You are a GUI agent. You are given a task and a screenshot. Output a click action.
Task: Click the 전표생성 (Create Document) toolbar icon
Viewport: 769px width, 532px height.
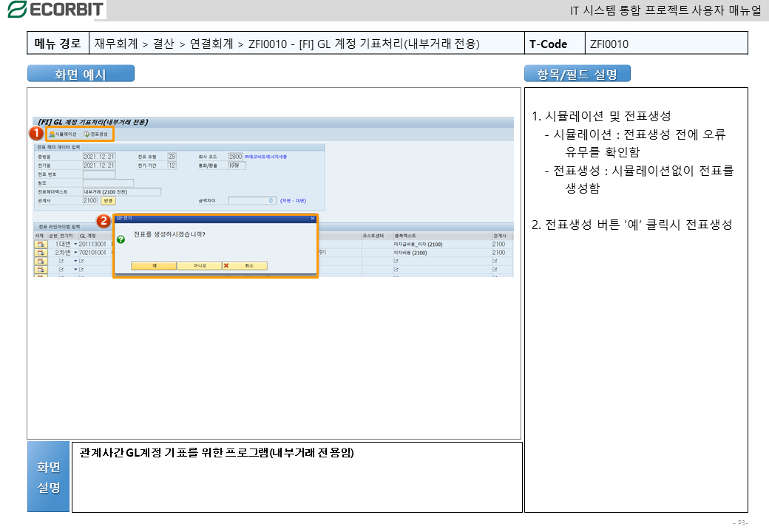point(87,134)
